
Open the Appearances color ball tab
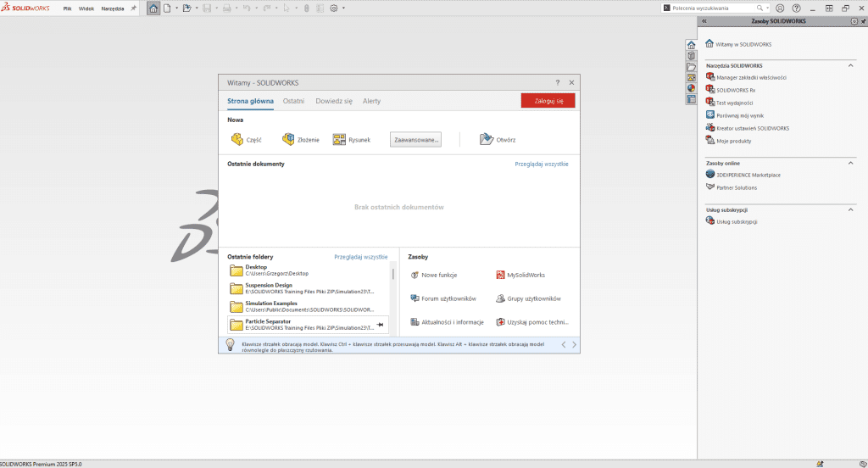(691, 87)
